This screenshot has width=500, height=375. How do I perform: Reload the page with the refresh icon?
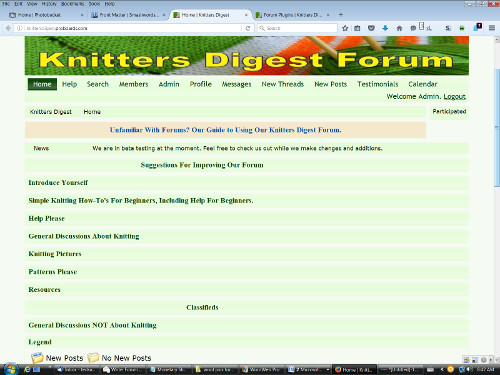tap(248, 28)
